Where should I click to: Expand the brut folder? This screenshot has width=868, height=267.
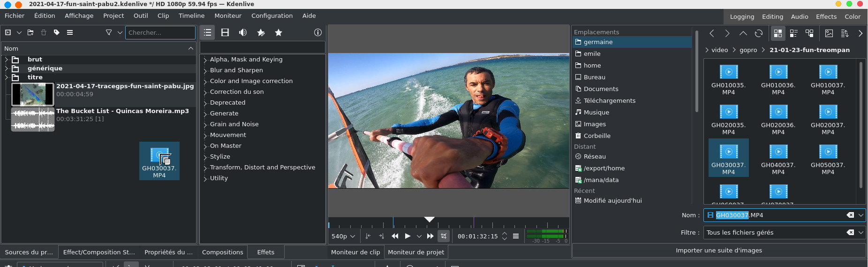coord(6,60)
